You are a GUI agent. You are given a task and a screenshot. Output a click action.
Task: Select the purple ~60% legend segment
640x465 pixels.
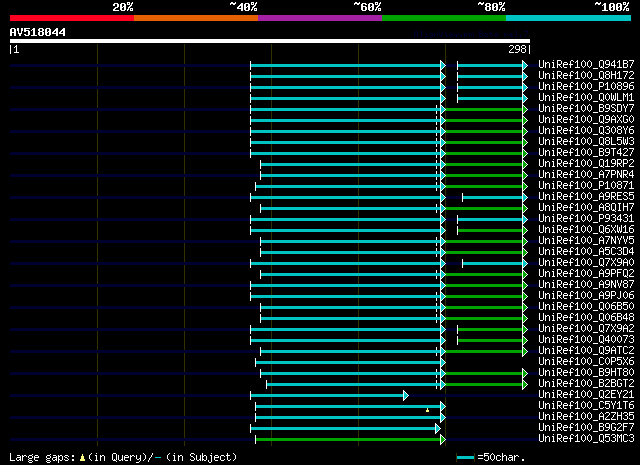point(320,18)
